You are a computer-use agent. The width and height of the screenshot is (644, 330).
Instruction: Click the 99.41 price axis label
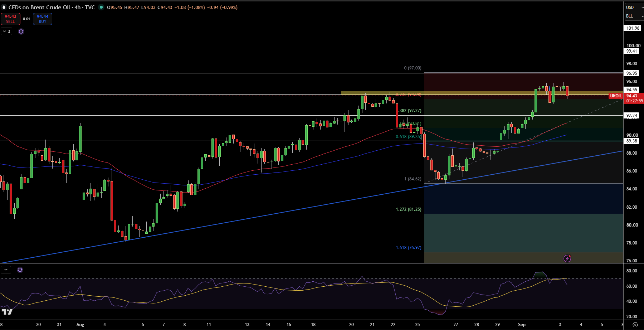click(631, 51)
